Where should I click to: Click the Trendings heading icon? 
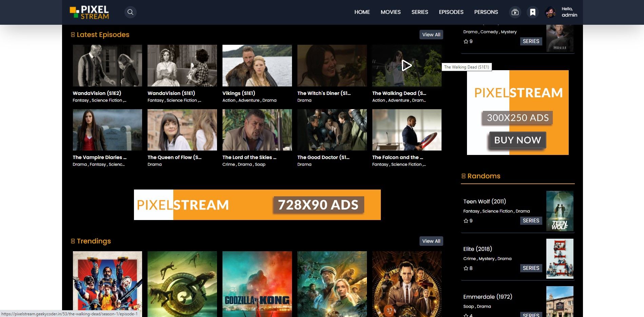click(73, 241)
